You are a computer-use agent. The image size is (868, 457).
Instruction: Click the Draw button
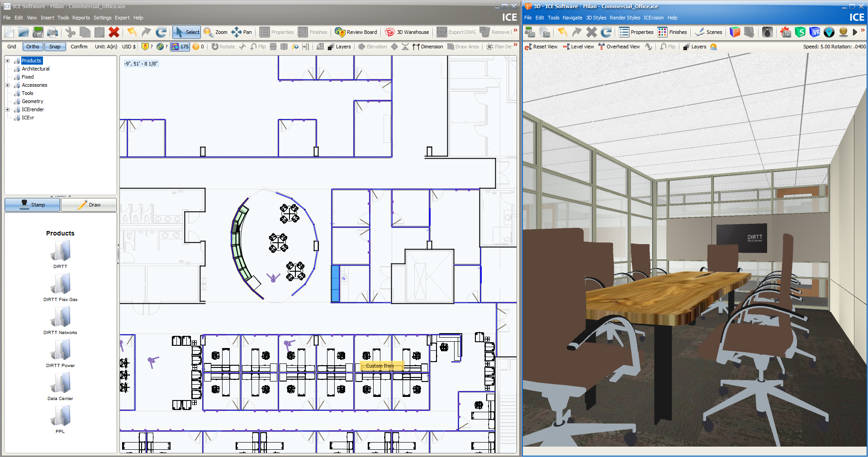pyautogui.click(x=89, y=205)
